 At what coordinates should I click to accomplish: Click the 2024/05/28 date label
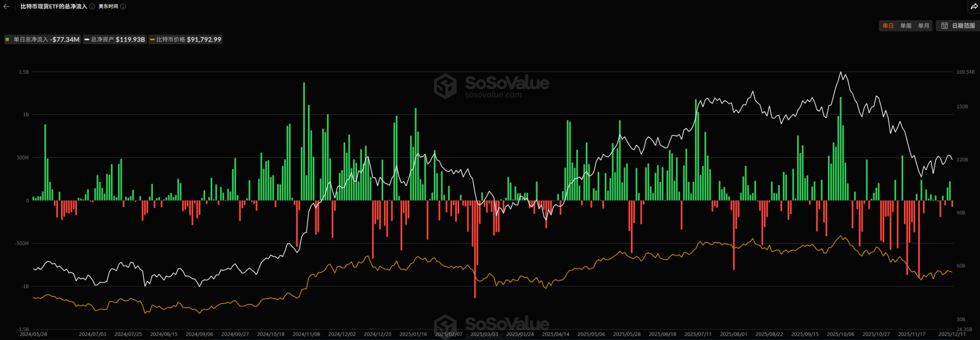(33, 334)
